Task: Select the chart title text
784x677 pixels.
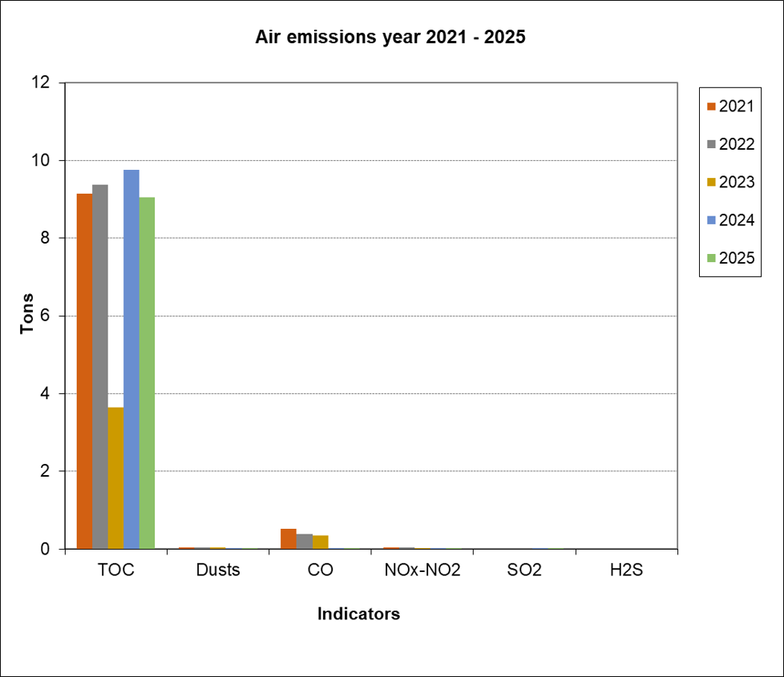Action: click(390, 37)
